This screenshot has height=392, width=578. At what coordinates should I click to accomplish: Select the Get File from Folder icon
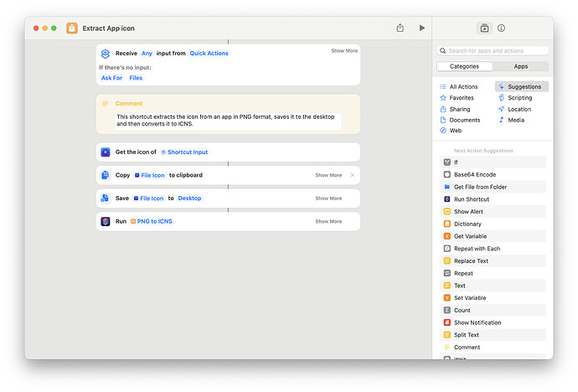point(446,187)
